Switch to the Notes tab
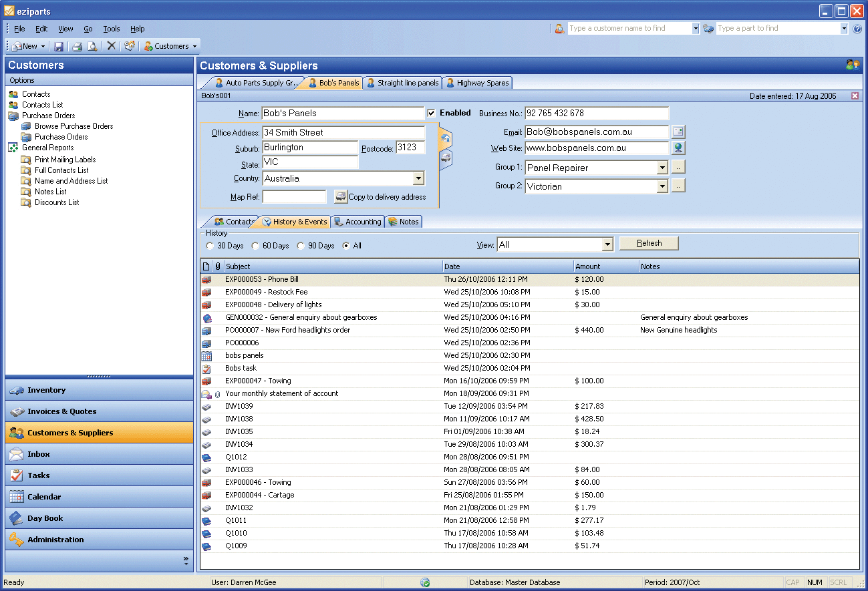 coord(404,222)
